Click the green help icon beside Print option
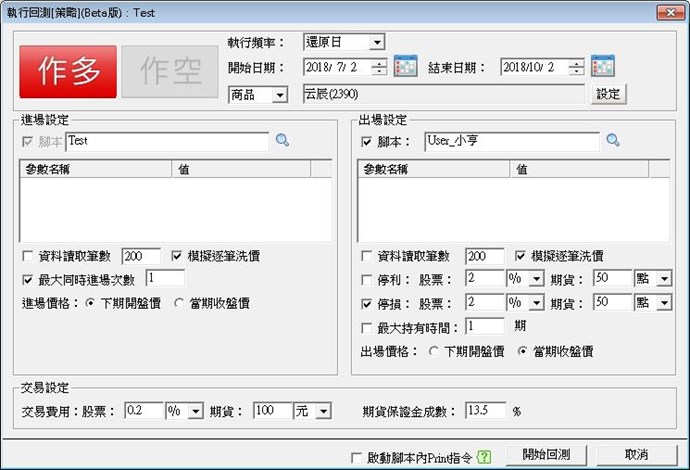This screenshot has width=690, height=470. tap(485, 456)
